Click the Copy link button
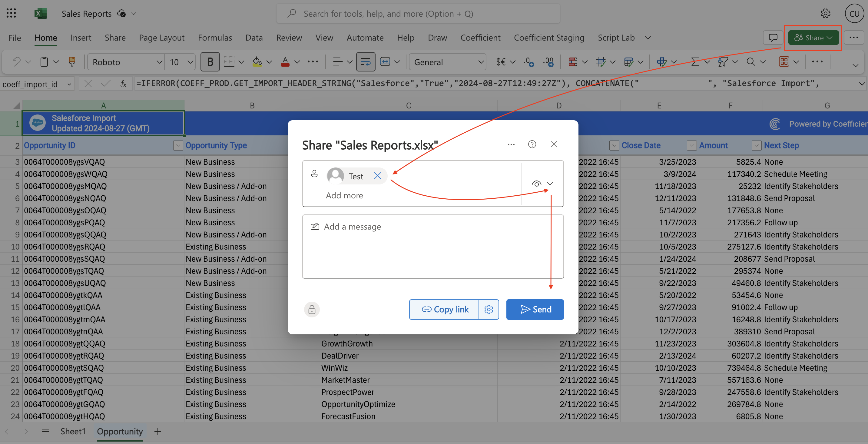 coord(444,309)
